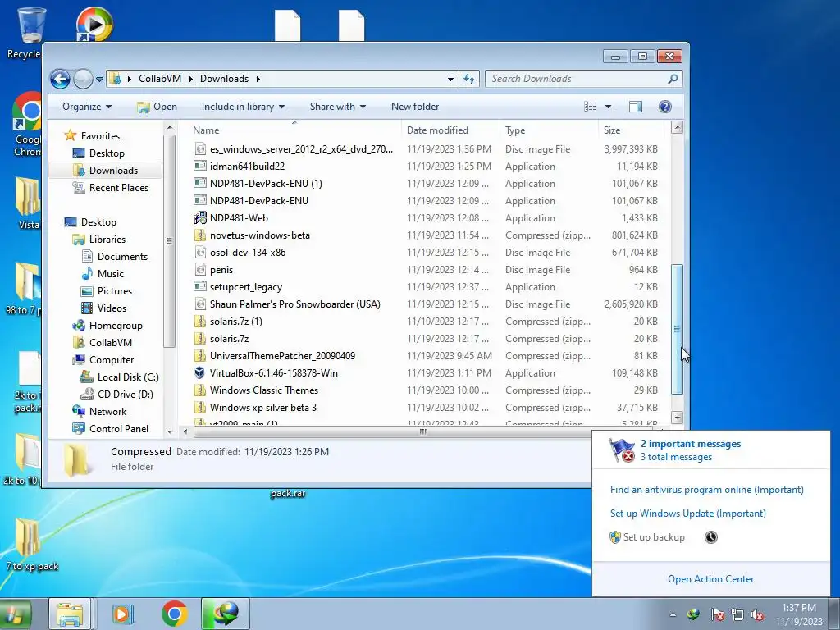Click Action Center flag in system tray
Viewport: 840px width, 630px height.
click(717, 614)
